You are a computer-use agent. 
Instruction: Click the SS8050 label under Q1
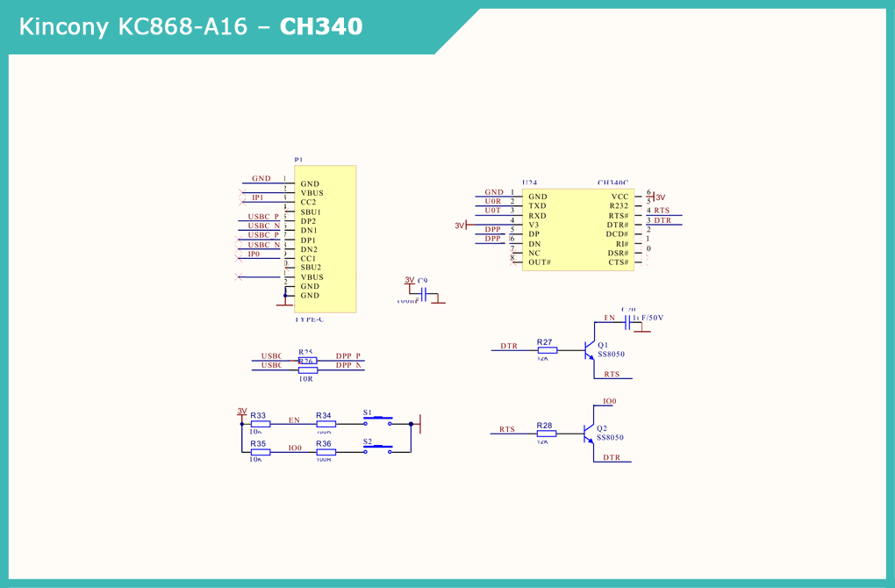[x=612, y=355]
